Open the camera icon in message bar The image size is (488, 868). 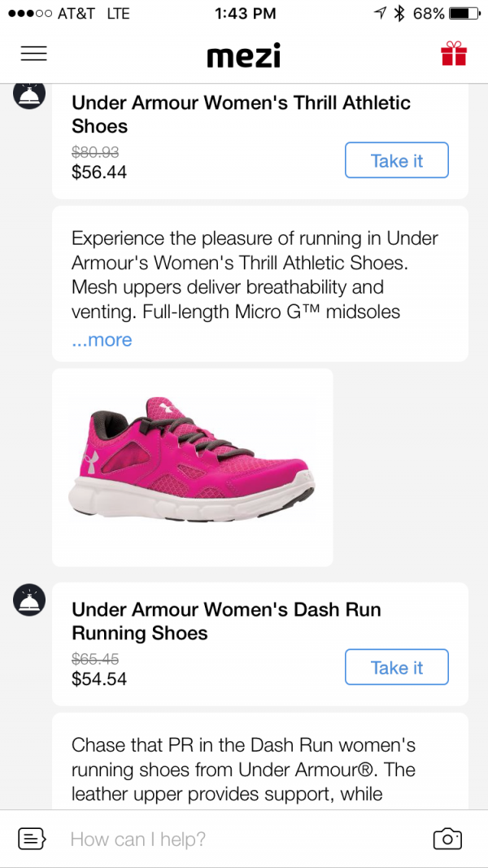point(447,839)
